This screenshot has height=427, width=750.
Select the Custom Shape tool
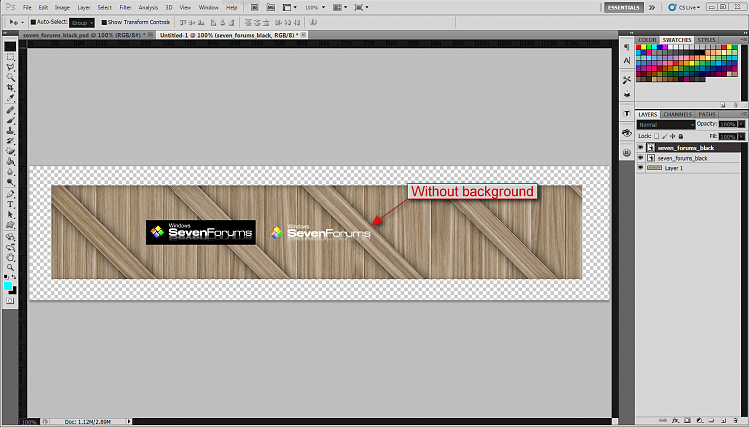click(10, 225)
